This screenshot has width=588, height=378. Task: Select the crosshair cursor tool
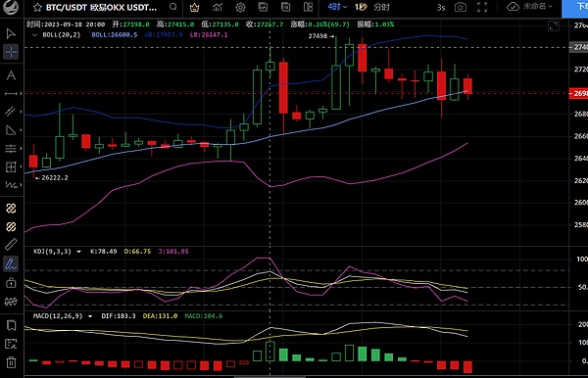(11, 52)
